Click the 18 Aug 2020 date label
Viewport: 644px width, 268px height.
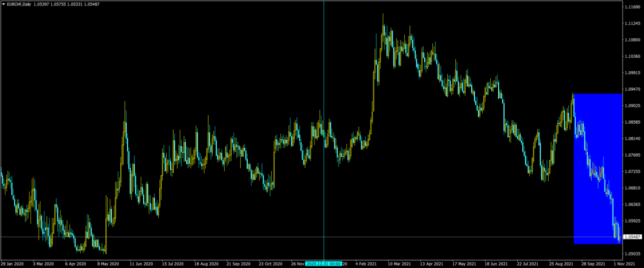pos(206,264)
